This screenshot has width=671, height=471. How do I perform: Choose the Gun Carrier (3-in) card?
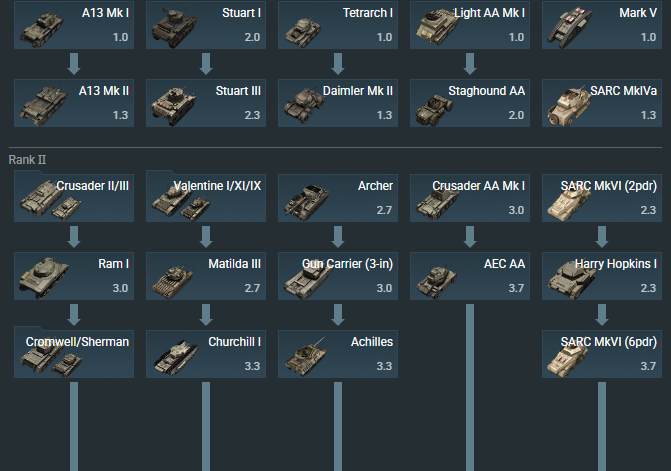[x=338, y=276]
